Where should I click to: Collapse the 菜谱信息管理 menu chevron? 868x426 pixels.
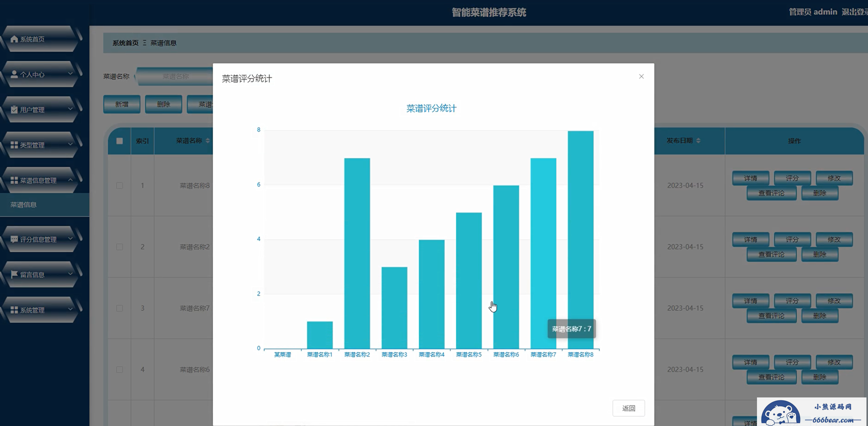(x=70, y=180)
